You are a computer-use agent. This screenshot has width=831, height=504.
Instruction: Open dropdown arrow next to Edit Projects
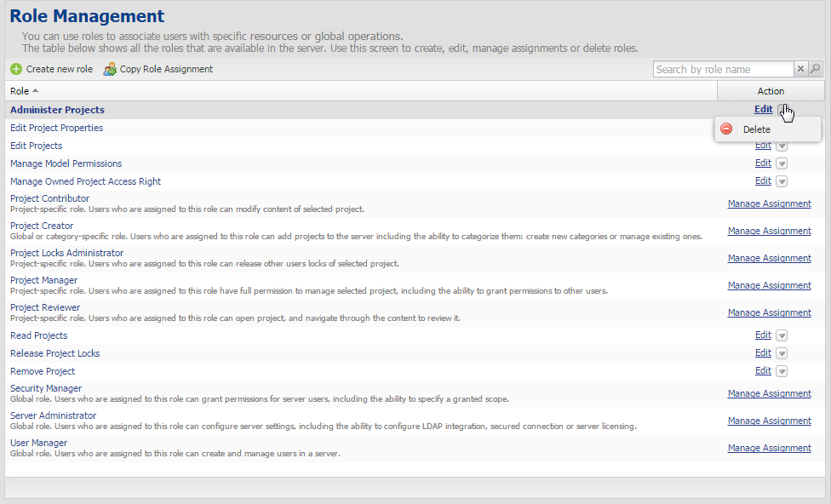[782, 146]
